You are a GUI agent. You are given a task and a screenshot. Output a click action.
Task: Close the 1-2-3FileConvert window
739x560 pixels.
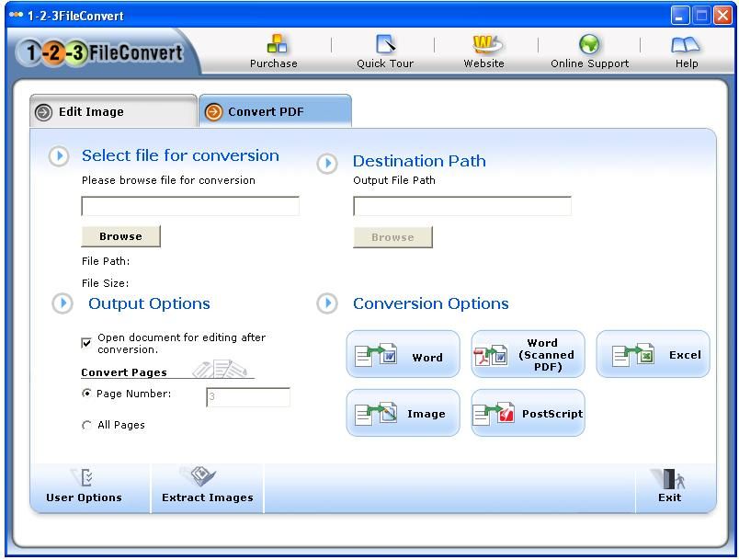pos(722,16)
